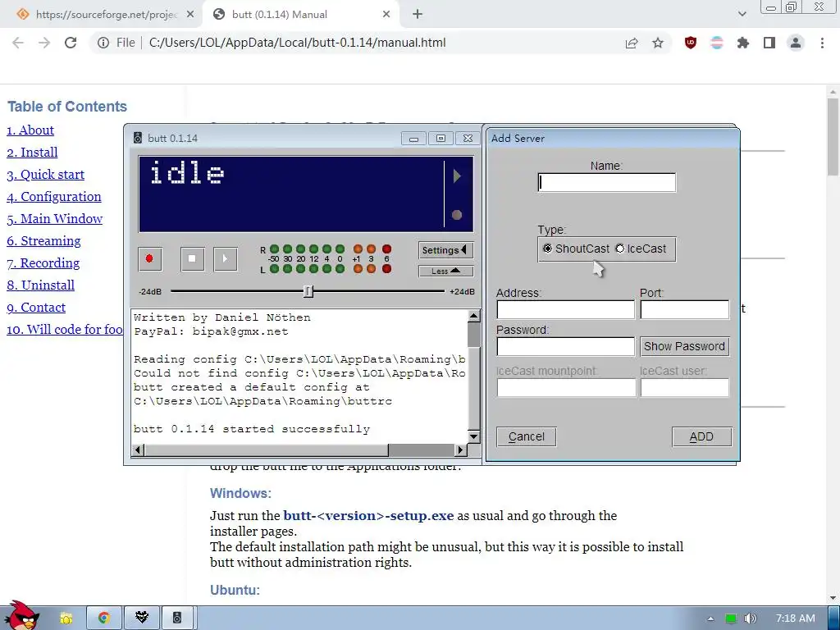This screenshot has width=840, height=630.
Task: Click the Password input field
Action: click(566, 347)
